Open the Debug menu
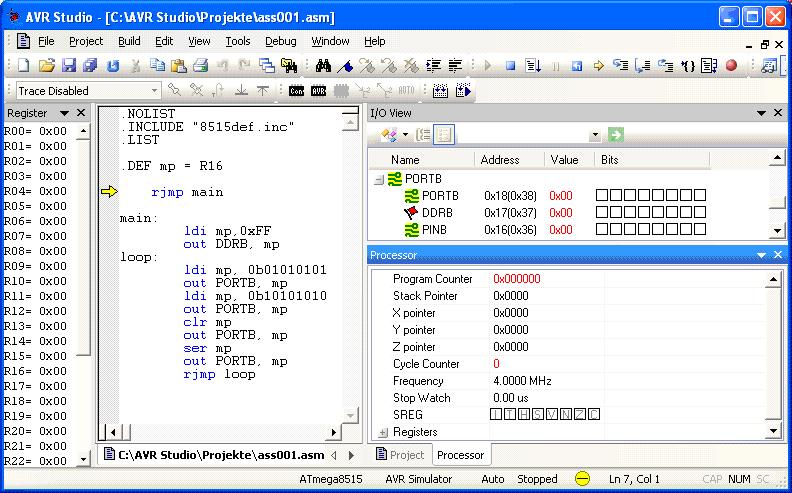This screenshot has height=493, width=792. pyautogui.click(x=281, y=41)
